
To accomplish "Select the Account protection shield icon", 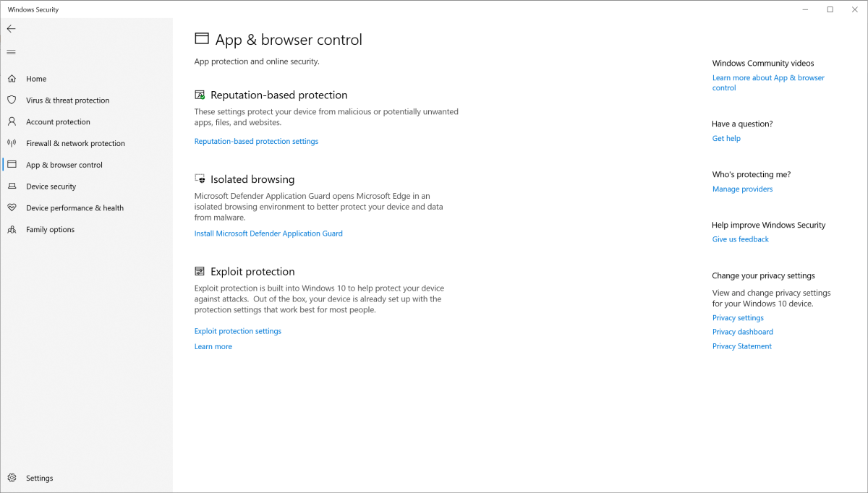I will click(12, 121).
